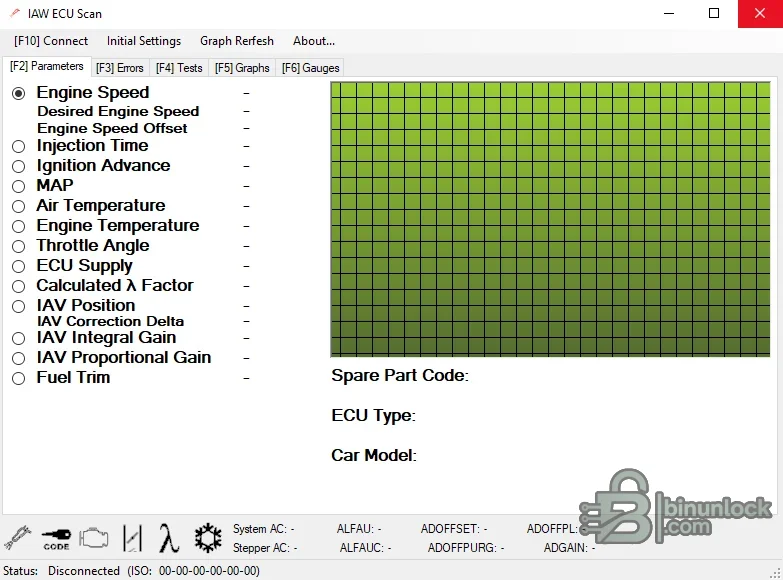Select the Throttle Angle radio button

pos(18,246)
